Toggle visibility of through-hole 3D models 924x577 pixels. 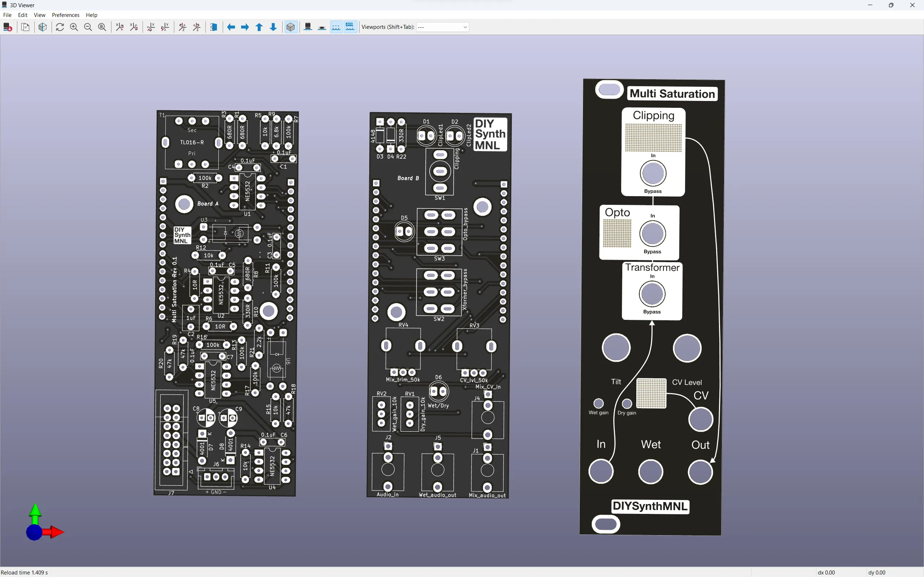[308, 27]
